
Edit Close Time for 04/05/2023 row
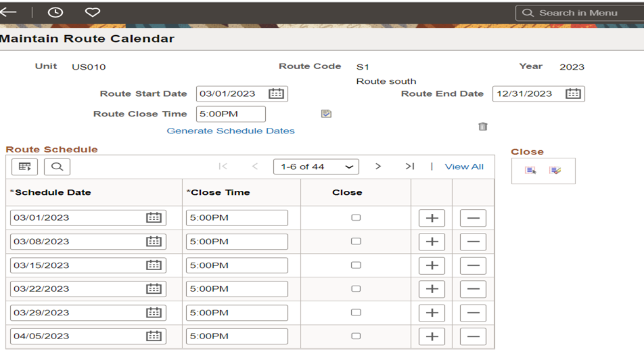coord(237,336)
